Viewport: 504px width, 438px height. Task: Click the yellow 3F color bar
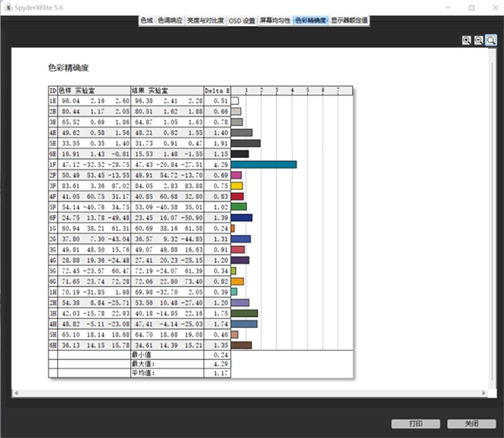236,185
